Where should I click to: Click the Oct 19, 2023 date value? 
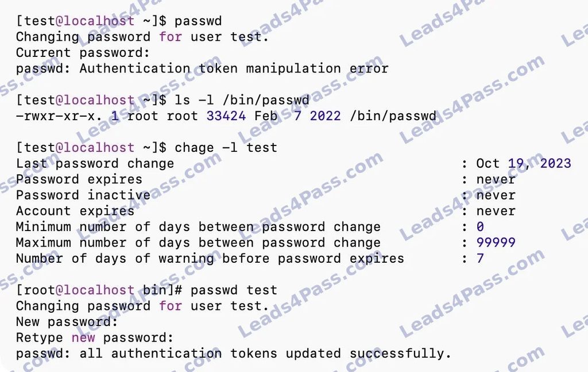(524, 164)
